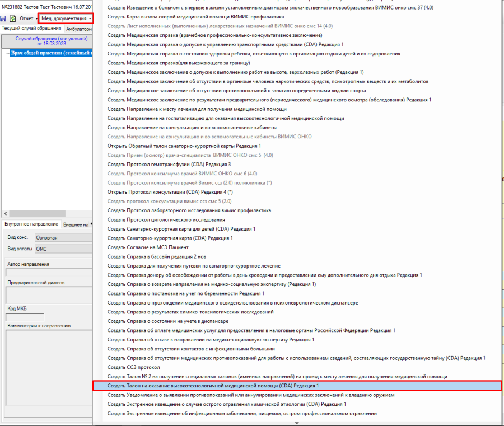The width and height of the screenshot is (504, 426).
Task: Select Создать Справка об отказе в направлении на МСЭ
Action: 211,340
